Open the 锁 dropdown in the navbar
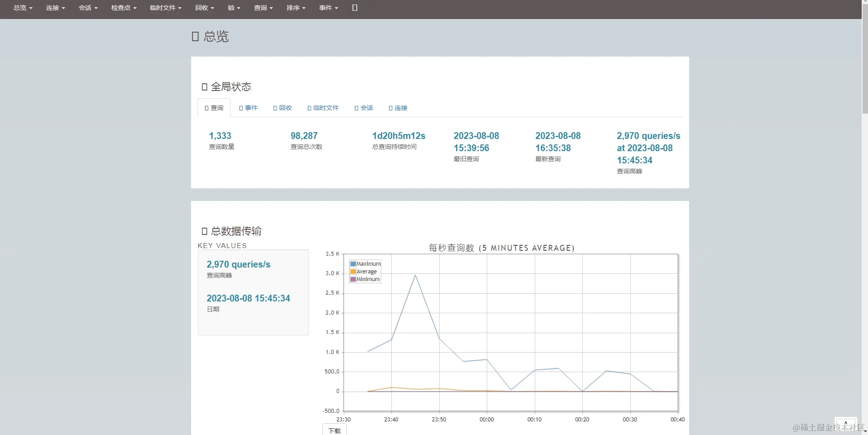Viewport: 868px width, 435px height. tap(234, 8)
